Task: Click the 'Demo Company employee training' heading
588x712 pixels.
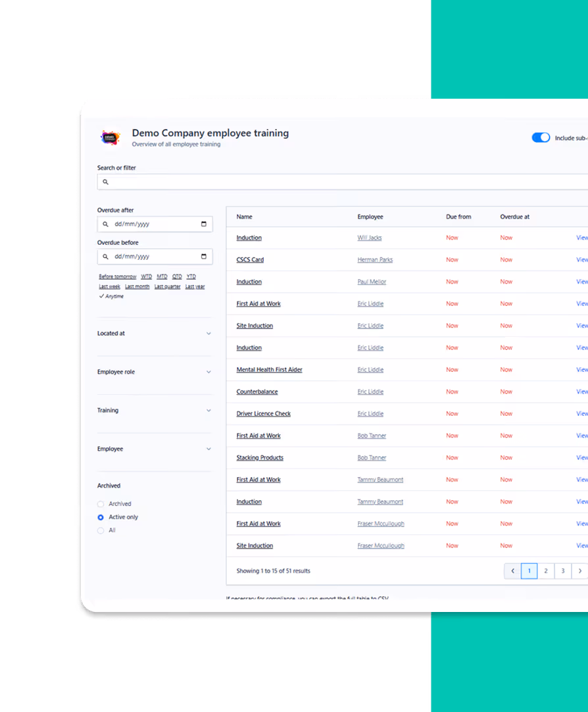Action: point(210,133)
